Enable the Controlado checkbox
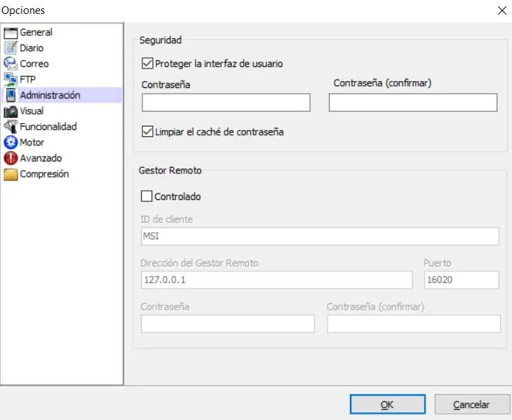 pos(147,197)
